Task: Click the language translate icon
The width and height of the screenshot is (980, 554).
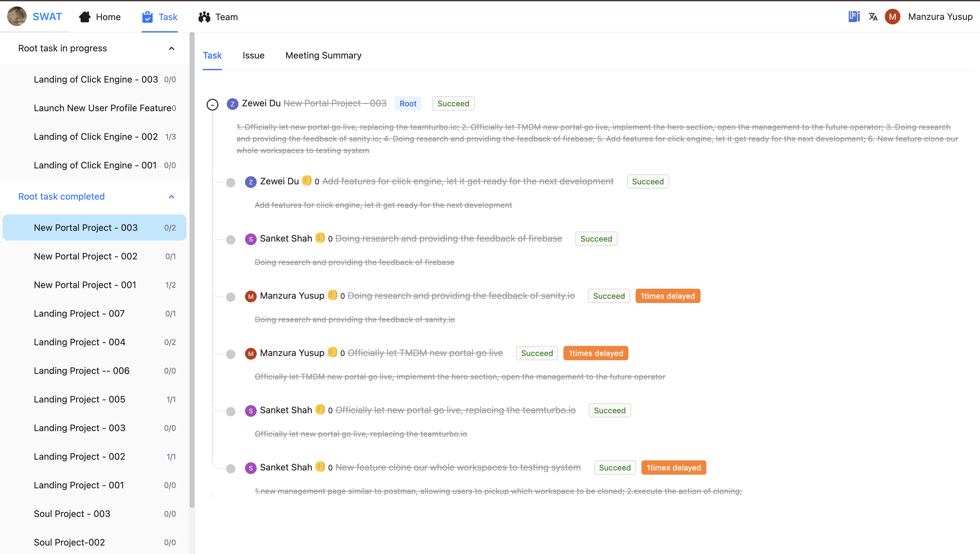Action: coord(873,17)
